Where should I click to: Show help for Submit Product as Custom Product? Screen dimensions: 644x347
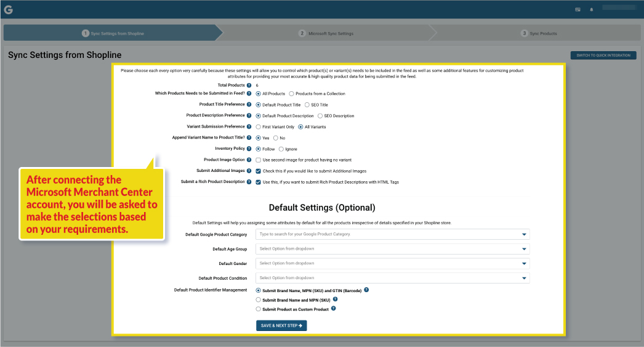click(x=334, y=308)
